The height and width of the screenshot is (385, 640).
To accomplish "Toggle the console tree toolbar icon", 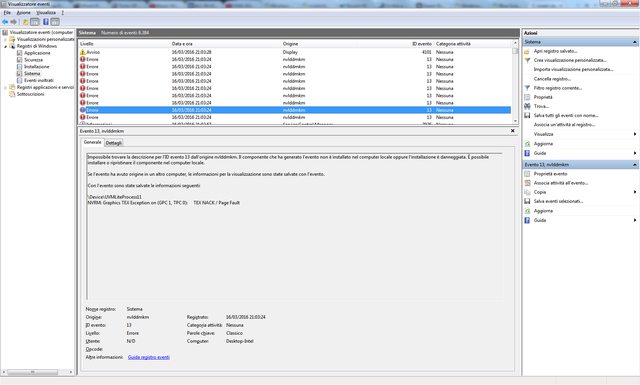I will [35, 22].
